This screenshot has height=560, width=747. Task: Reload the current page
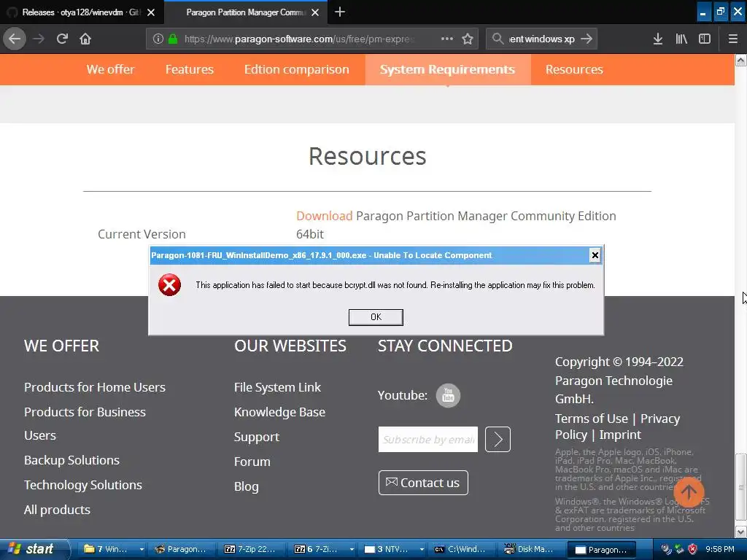[62, 39]
